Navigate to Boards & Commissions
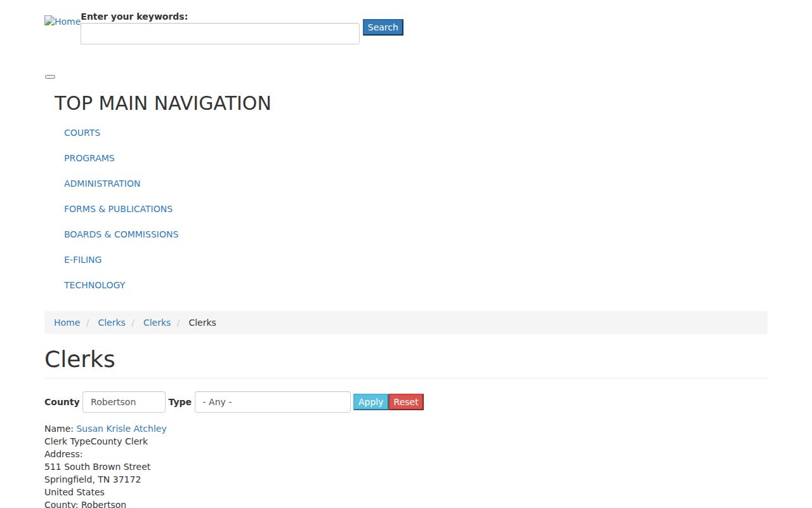812x508 pixels. [121, 234]
